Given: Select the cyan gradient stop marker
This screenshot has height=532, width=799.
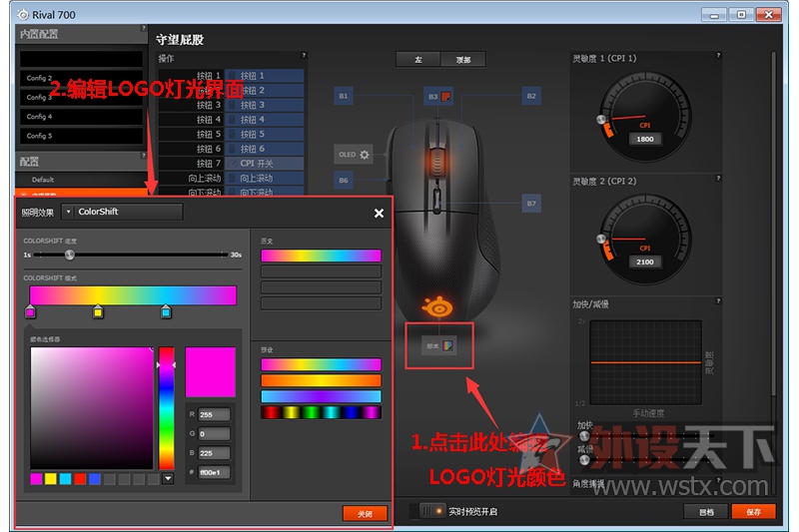Looking at the screenshot, I should (166, 311).
